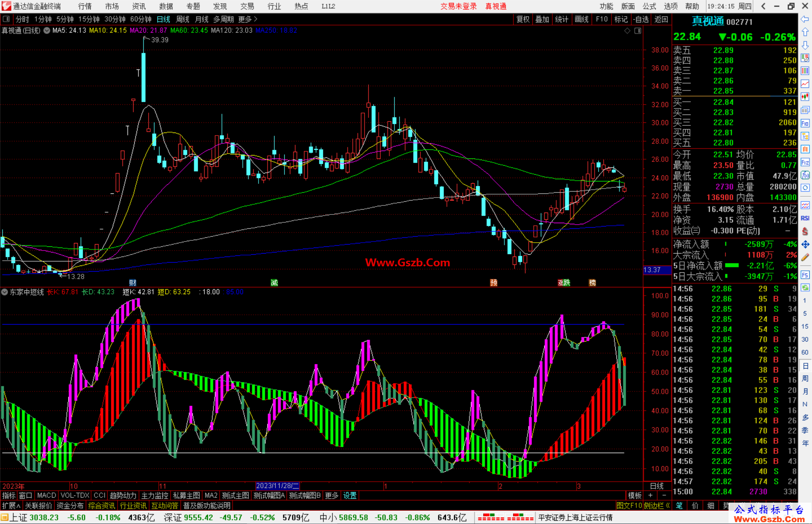Click the 榜 marker on chart timeline
This screenshot has height=524, width=812.
pos(592,282)
